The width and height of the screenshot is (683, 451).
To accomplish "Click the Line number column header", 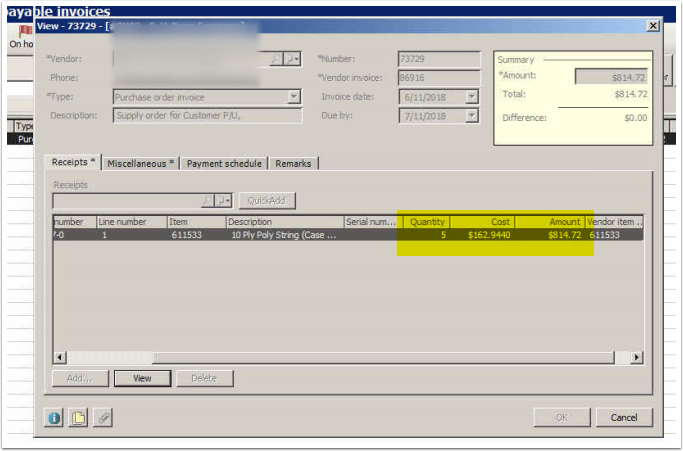I will 132,222.
